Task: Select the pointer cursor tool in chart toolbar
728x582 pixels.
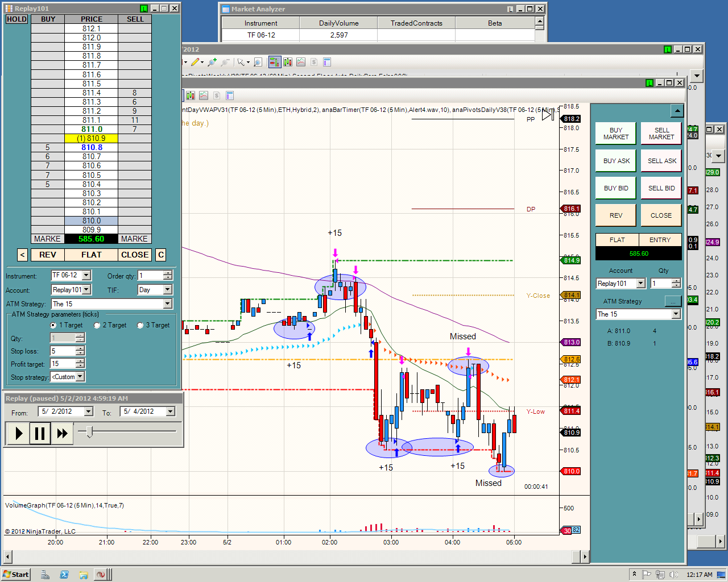Action: (241, 62)
